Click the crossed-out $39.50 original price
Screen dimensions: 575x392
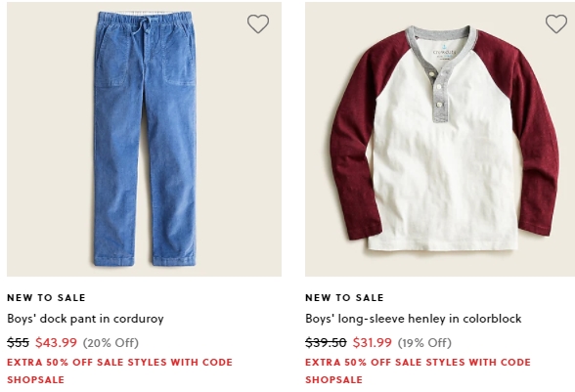326,342
